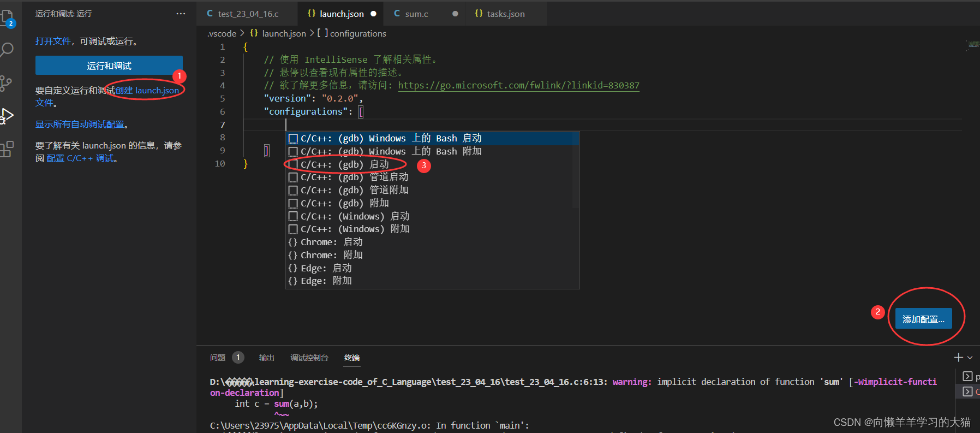This screenshot has width=980, height=433.
Task: Open the 输出 panel tab
Action: tap(266, 358)
